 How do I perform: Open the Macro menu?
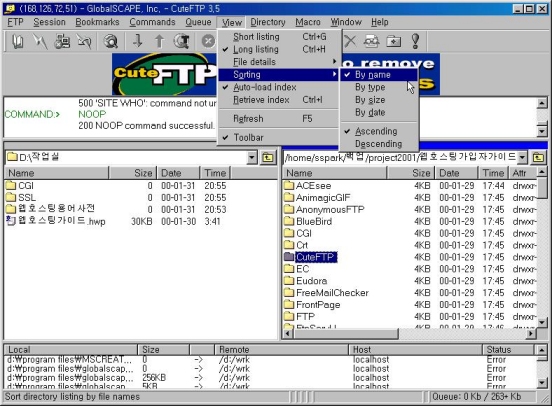[x=308, y=22]
